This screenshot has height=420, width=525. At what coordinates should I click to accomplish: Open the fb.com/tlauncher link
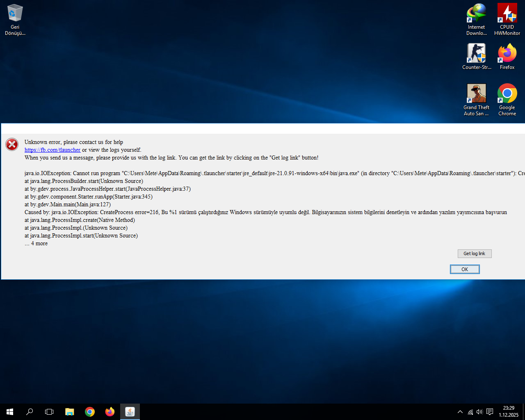52,150
